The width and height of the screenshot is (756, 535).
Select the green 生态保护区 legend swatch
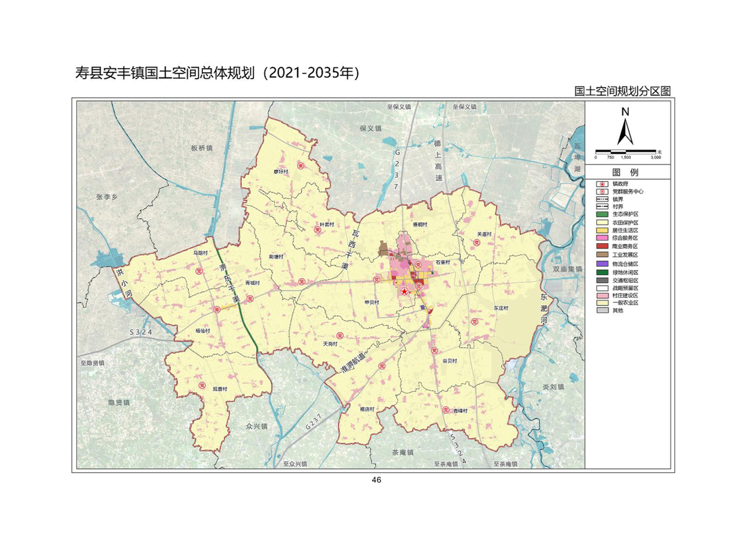point(602,214)
